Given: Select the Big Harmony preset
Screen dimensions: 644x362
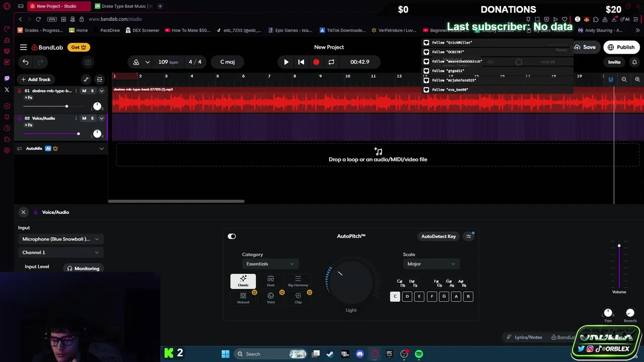Looking at the screenshot, I should tap(298, 281).
